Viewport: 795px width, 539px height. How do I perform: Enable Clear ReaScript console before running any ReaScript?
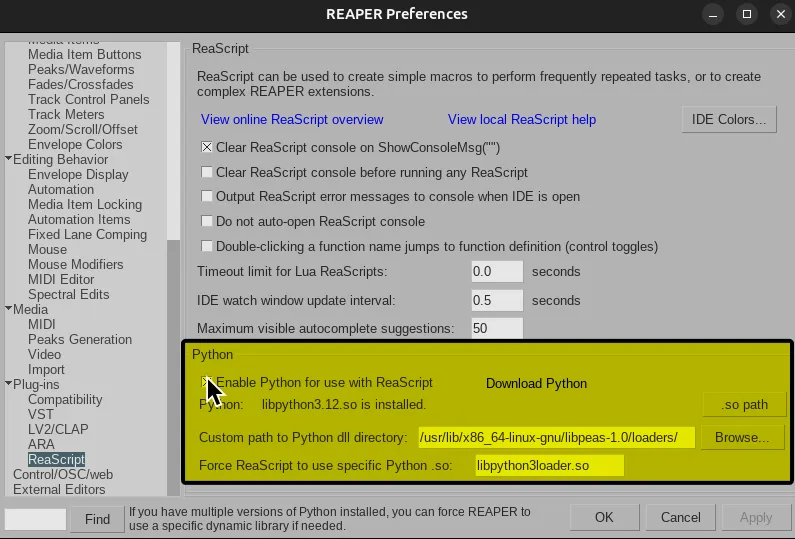pyautogui.click(x=206, y=172)
